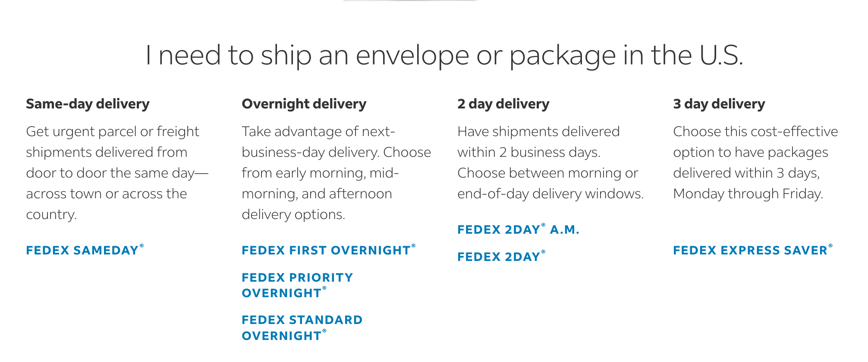
Task: Click the registered mark after Express Saver
Action: coord(830,246)
